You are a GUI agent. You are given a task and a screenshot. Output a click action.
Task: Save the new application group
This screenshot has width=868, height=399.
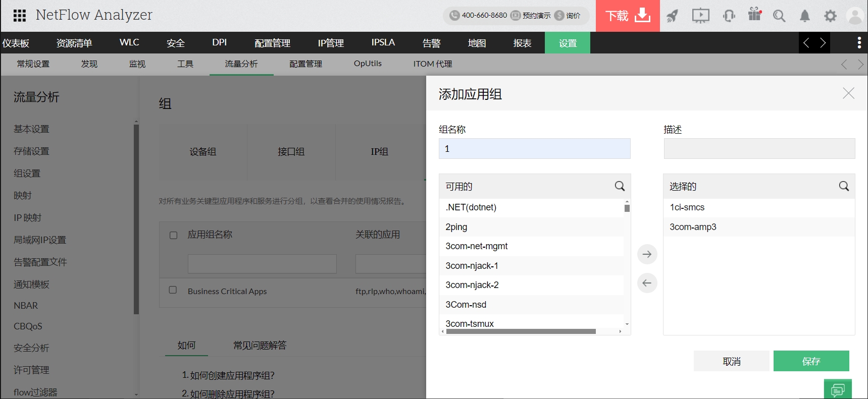(811, 361)
